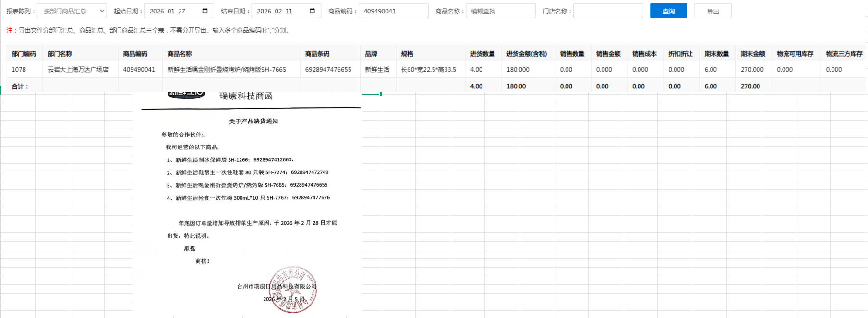Click the 部门编码 column header
The height and width of the screenshot is (318, 868).
tap(24, 54)
